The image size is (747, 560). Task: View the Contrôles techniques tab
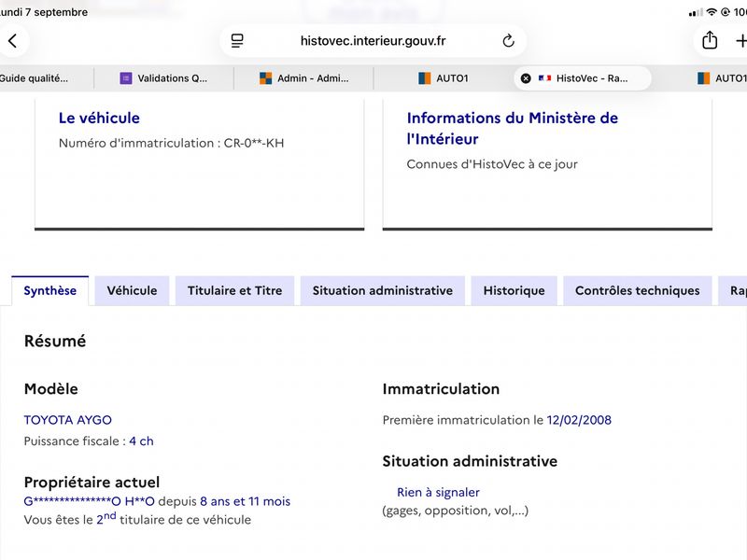click(x=638, y=290)
